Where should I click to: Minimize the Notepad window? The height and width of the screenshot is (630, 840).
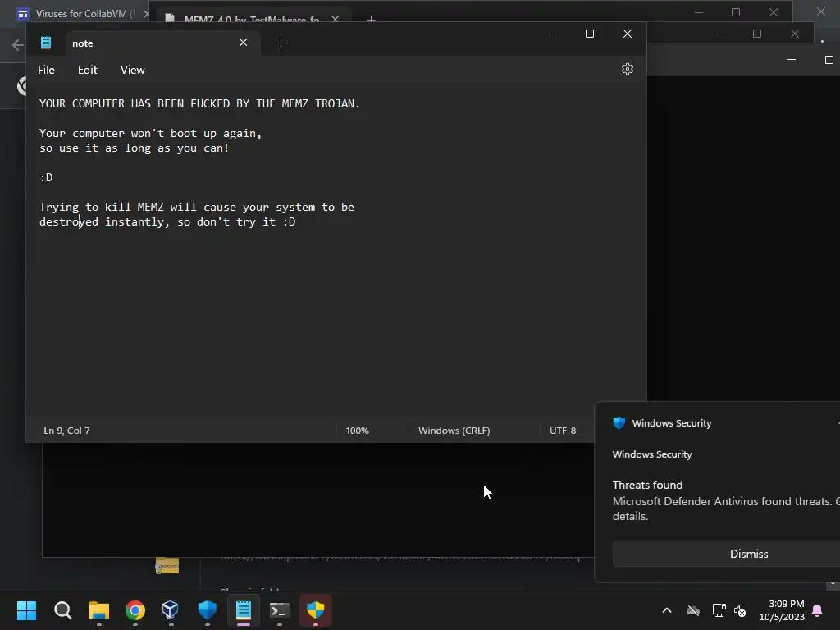click(553, 34)
